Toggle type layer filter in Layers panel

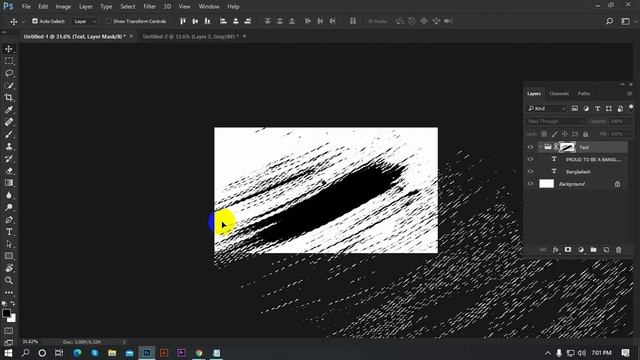click(x=598, y=109)
